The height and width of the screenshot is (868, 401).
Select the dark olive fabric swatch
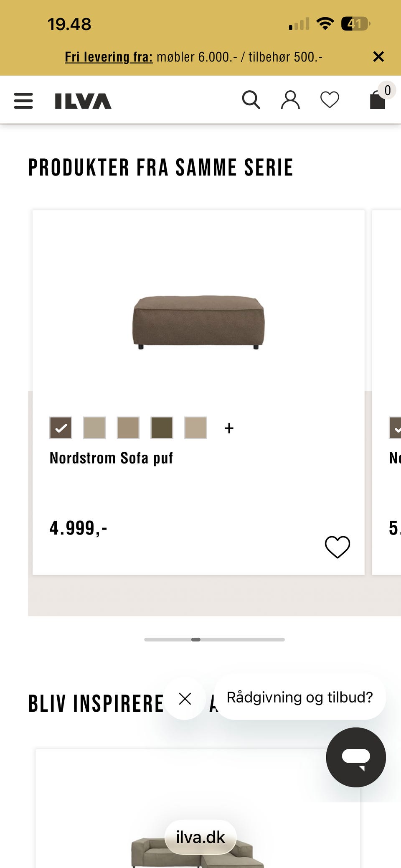(x=162, y=428)
